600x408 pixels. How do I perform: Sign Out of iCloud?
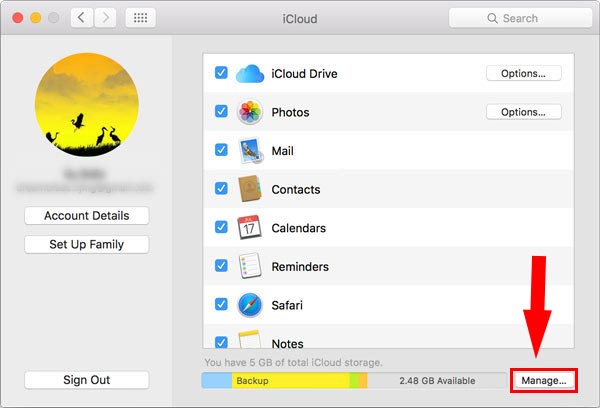tap(86, 380)
